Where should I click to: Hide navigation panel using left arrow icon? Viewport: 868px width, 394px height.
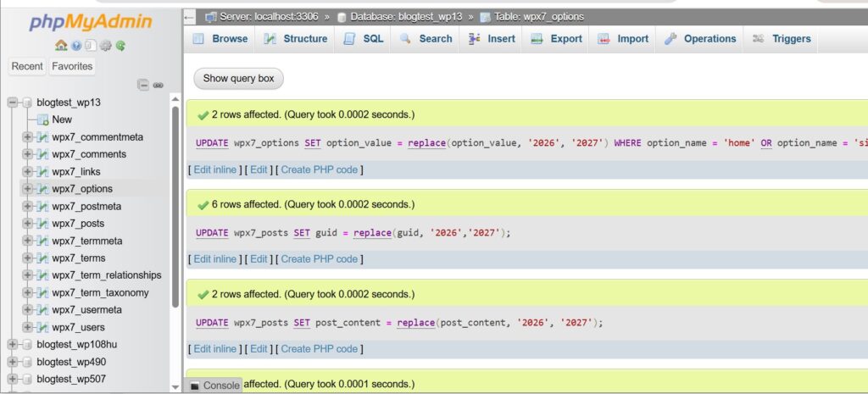(189, 17)
